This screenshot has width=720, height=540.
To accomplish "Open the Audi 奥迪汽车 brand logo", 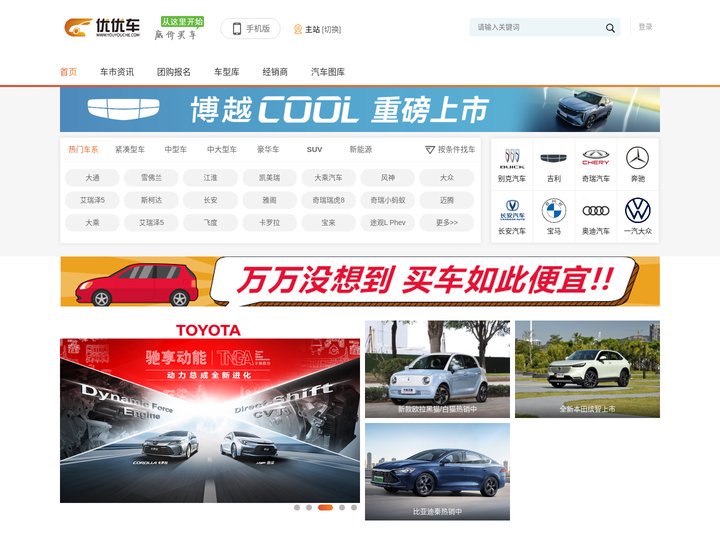I will pos(596,211).
